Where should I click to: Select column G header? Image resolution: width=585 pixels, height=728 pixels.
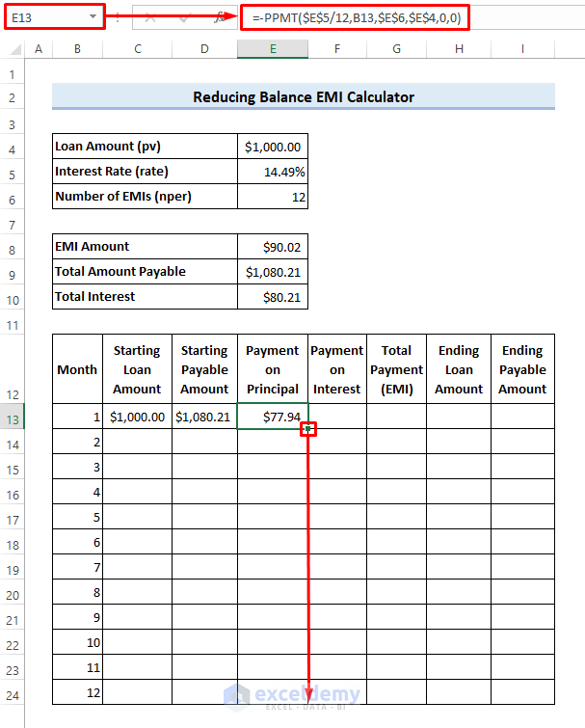(397, 49)
